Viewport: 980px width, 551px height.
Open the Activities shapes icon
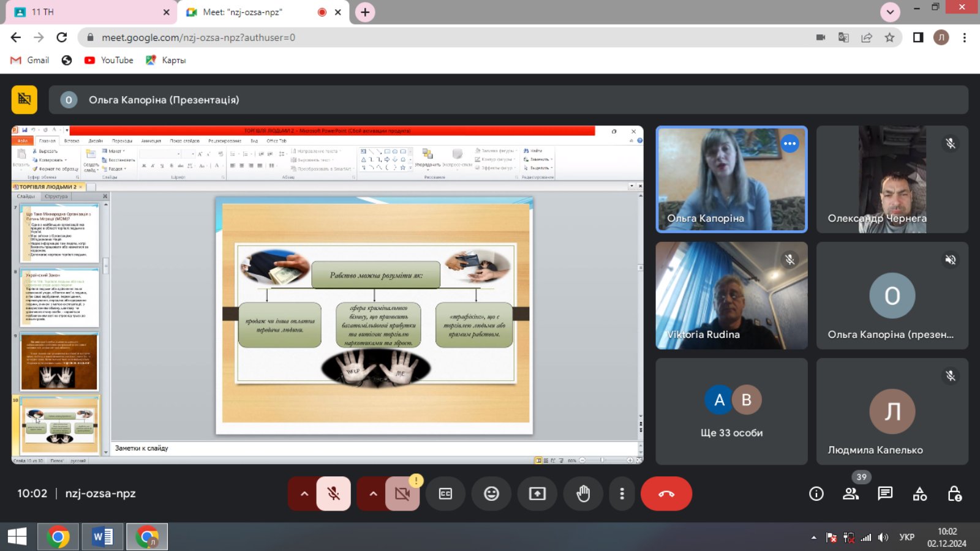920,493
